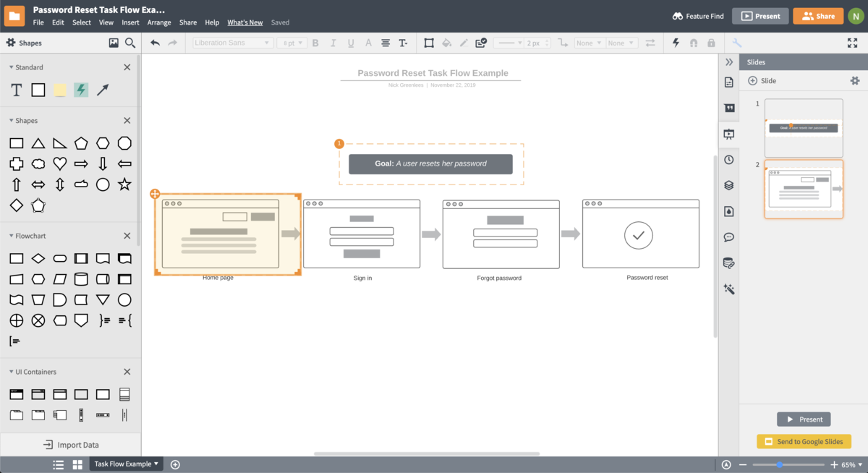Pick the star shape
The height and width of the screenshot is (473, 868).
pyautogui.click(x=124, y=184)
